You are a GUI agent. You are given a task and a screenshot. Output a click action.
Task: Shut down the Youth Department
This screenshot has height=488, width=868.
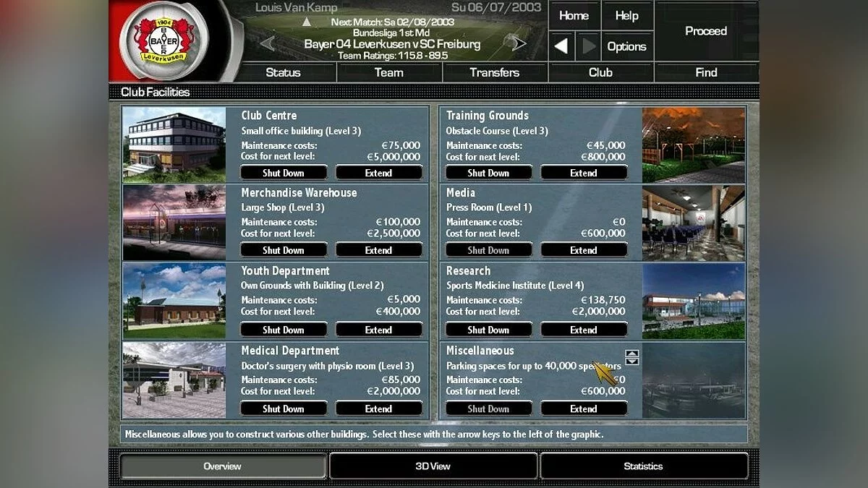point(284,330)
